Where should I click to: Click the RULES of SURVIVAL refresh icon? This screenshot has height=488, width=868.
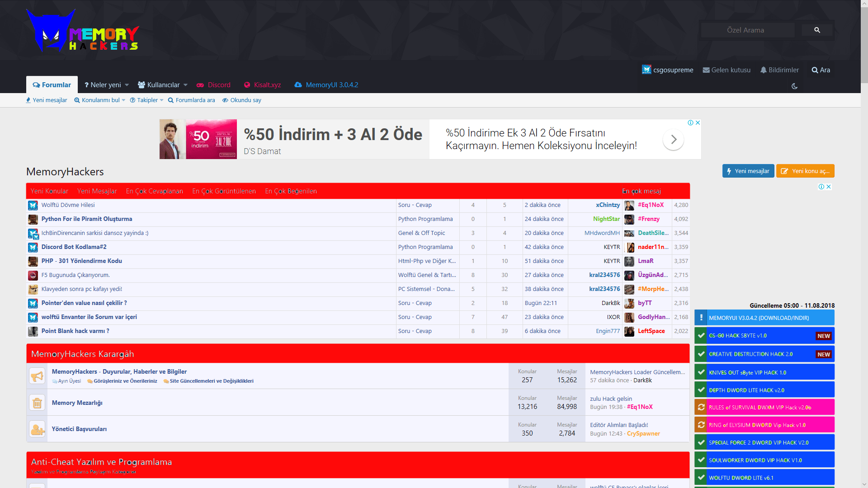(701, 407)
